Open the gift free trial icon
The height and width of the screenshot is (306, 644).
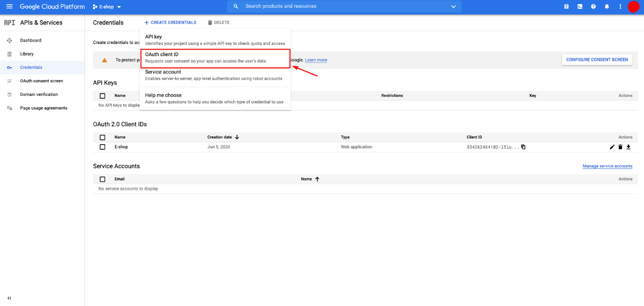[566, 7]
